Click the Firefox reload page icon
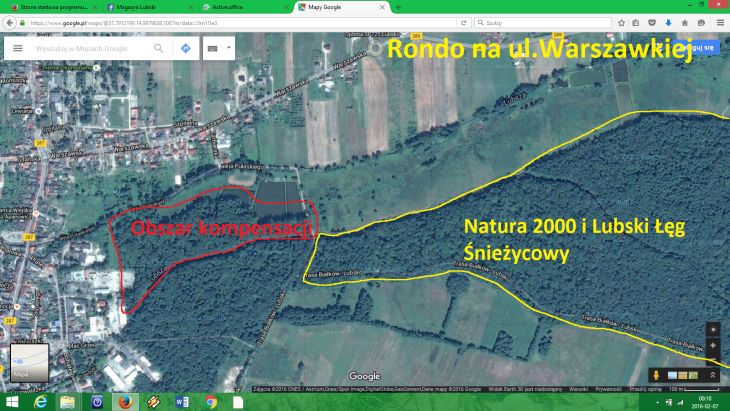 464,21
